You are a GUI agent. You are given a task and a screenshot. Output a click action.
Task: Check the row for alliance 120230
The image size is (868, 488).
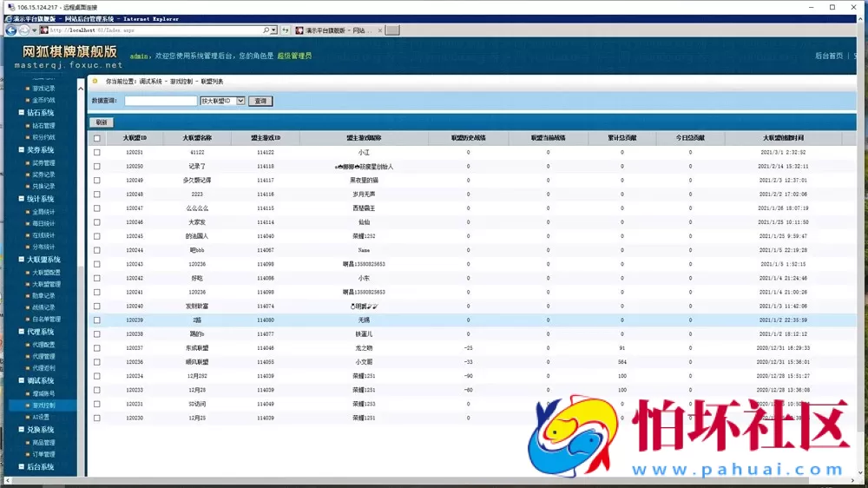pos(97,419)
